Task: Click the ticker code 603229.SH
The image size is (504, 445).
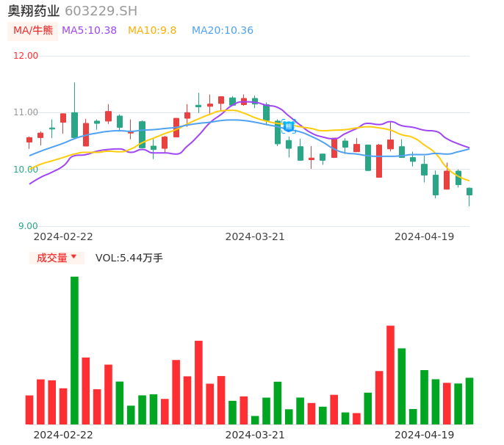Action: coord(101,11)
